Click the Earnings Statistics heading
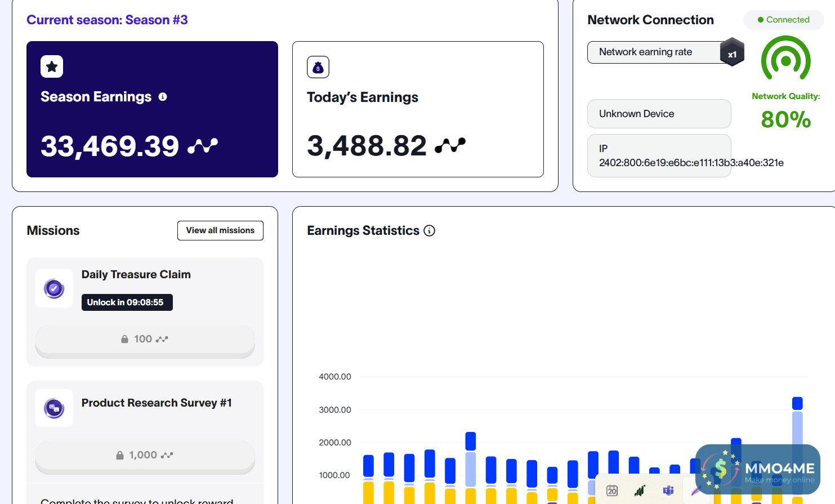The width and height of the screenshot is (835, 504). click(x=363, y=231)
